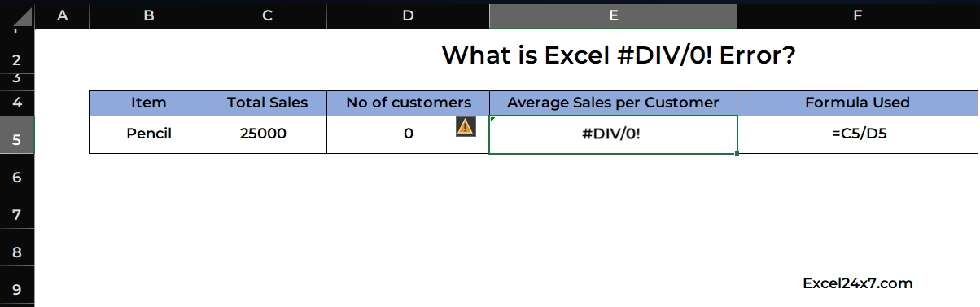Select row 7 header
The width and height of the screenshot is (980, 307).
pos(17,215)
